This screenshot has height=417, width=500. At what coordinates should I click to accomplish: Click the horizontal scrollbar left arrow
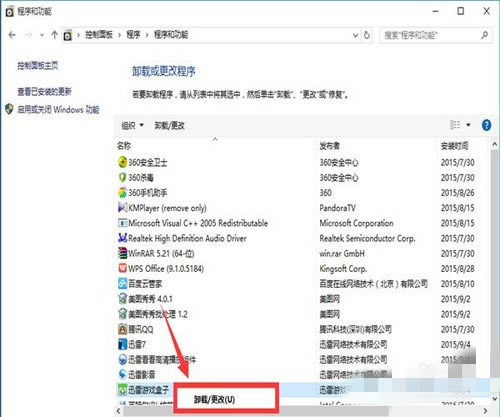(x=118, y=411)
